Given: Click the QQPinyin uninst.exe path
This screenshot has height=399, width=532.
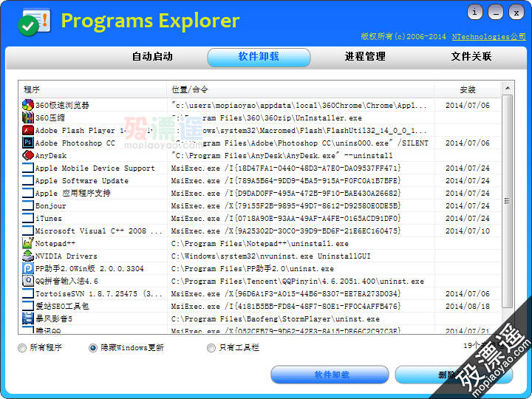Looking at the screenshot, I should [298, 282].
